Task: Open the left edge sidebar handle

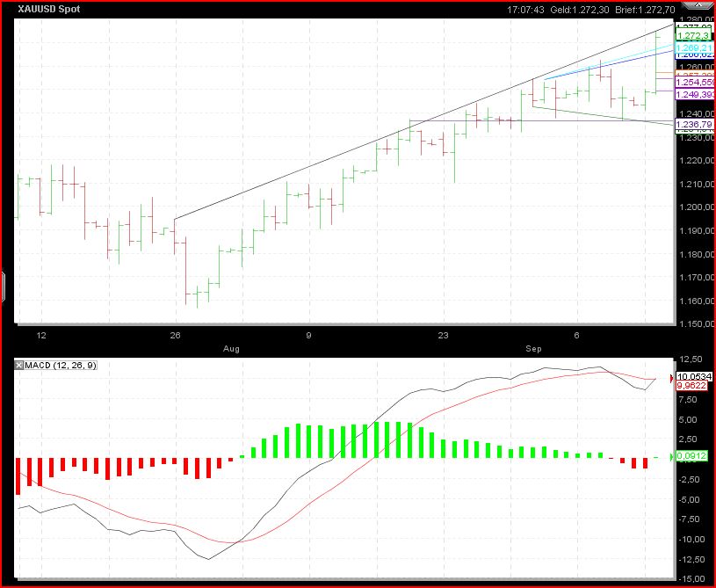Action: 3,286
